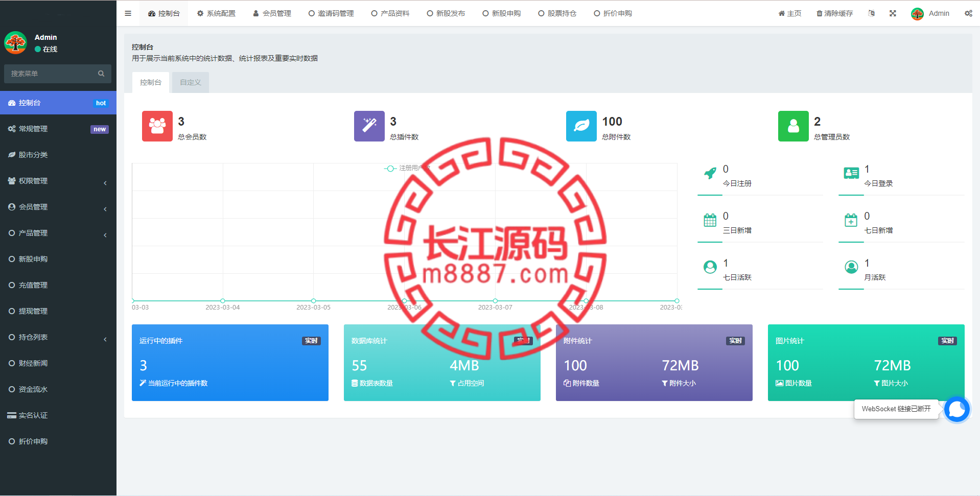Click the sidebar Admin profile avatar
This screenshot has height=496, width=980.
tap(15, 42)
